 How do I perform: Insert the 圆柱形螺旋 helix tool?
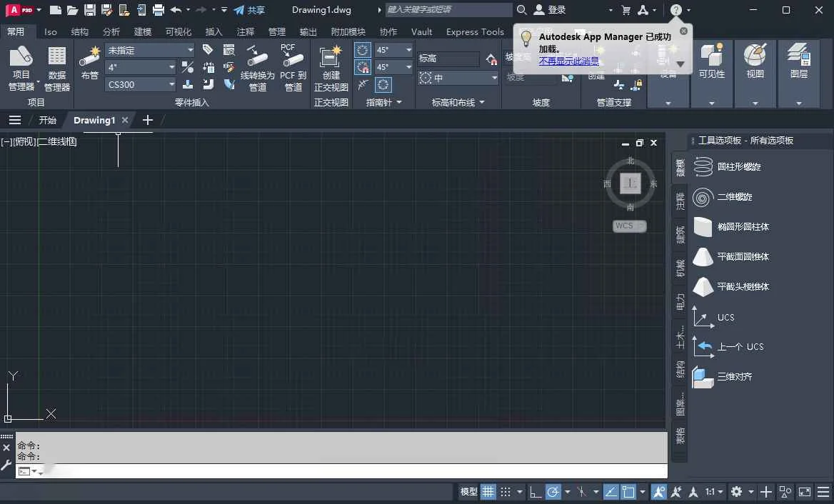727,166
